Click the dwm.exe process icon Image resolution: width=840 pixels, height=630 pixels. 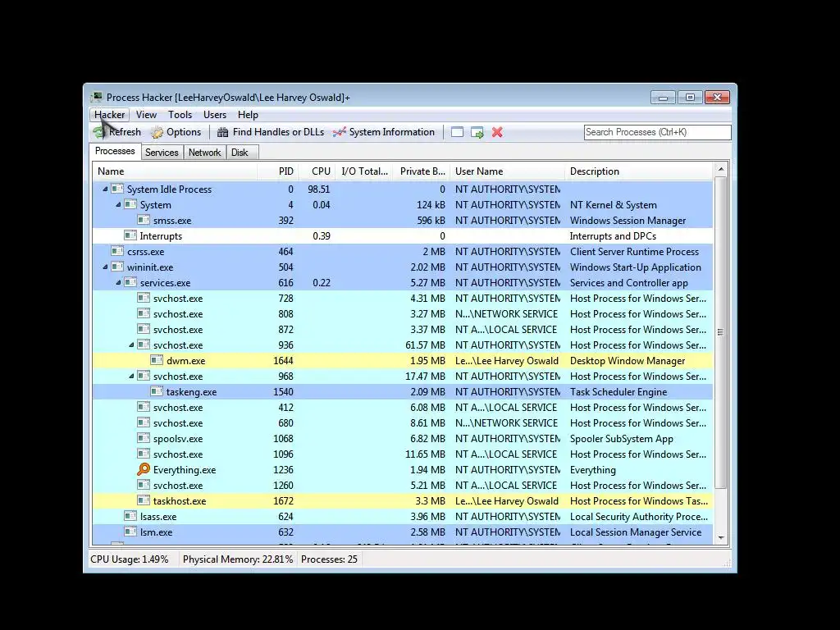[157, 361]
